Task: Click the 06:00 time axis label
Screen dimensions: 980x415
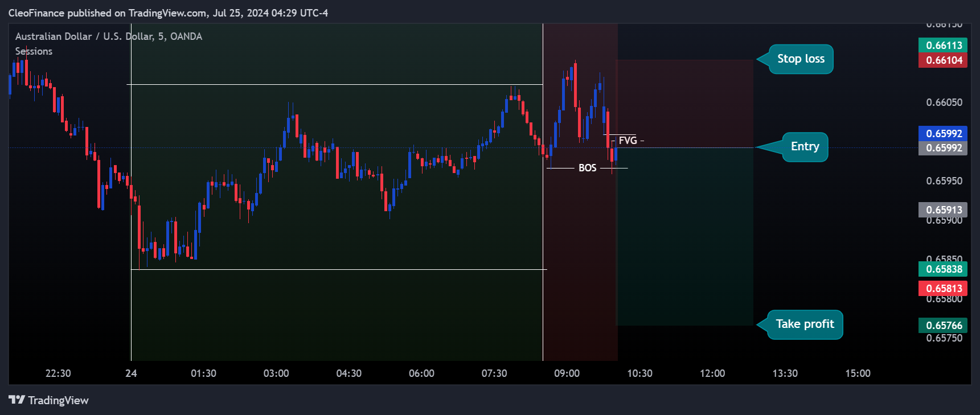Action: point(421,373)
